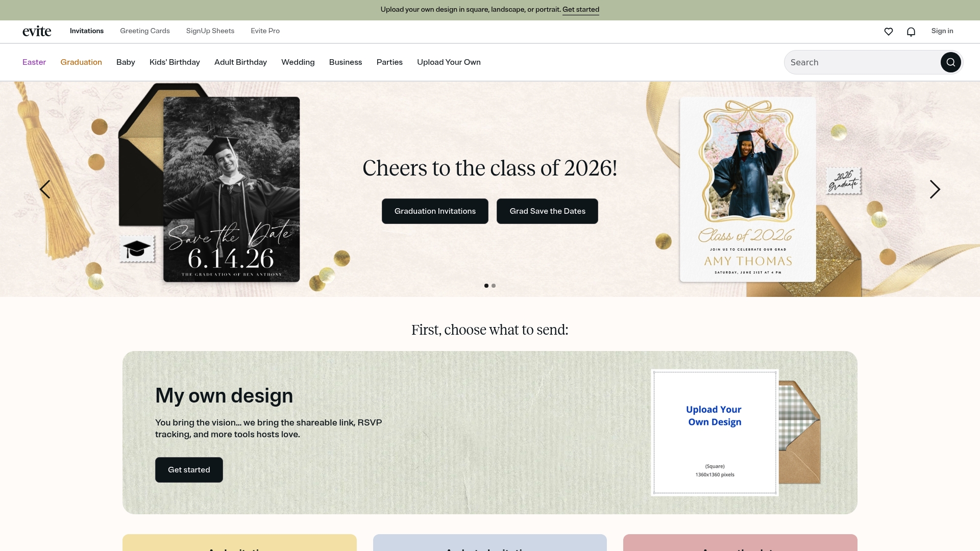Click the search magnifier icon
Image resolution: width=980 pixels, height=551 pixels.
tap(950, 62)
